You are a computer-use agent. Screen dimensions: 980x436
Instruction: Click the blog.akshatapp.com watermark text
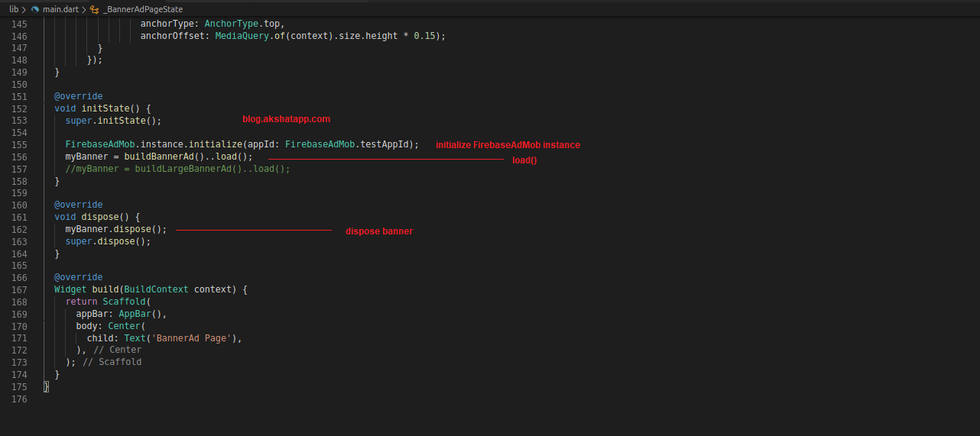pyautogui.click(x=286, y=120)
